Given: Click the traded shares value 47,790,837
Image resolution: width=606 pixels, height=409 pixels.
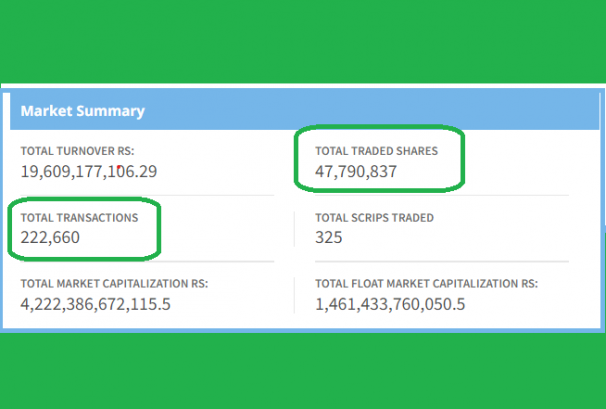Looking at the screenshot, I should 357,171.
